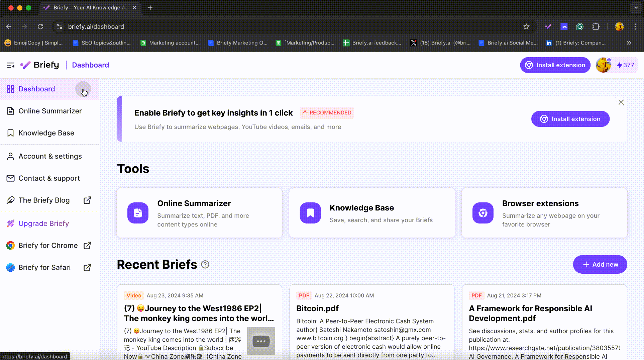Open Online Summarizer in the sidebar

coord(49,111)
